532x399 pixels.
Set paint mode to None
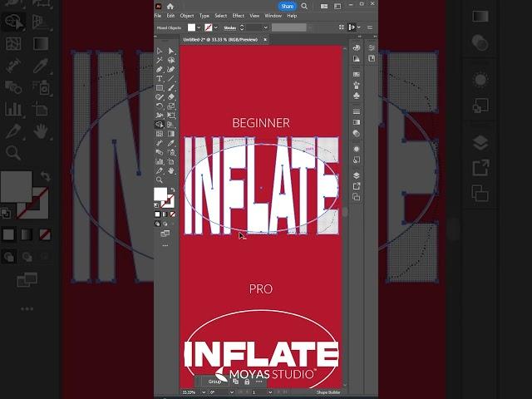click(x=173, y=214)
